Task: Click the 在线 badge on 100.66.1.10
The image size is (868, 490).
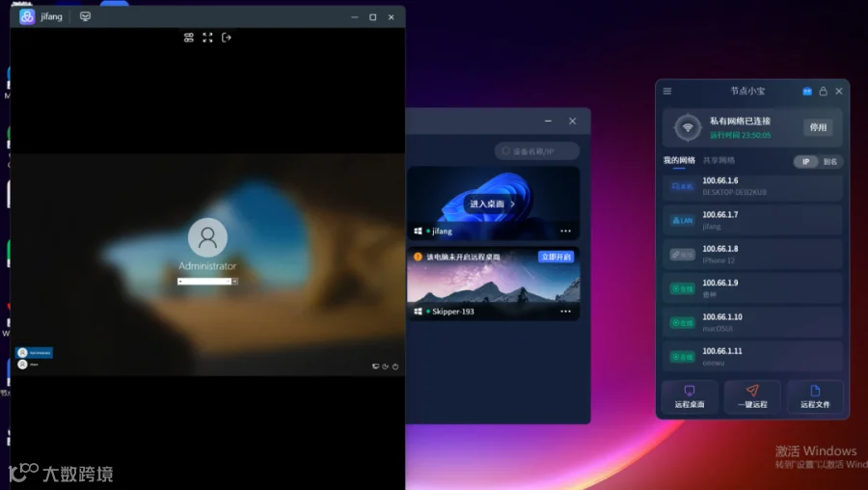Action: click(x=682, y=323)
